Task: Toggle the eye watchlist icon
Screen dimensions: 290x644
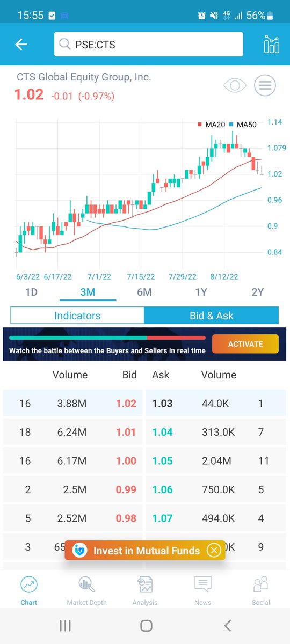Action: pyautogui.click(x=235, y=85)
